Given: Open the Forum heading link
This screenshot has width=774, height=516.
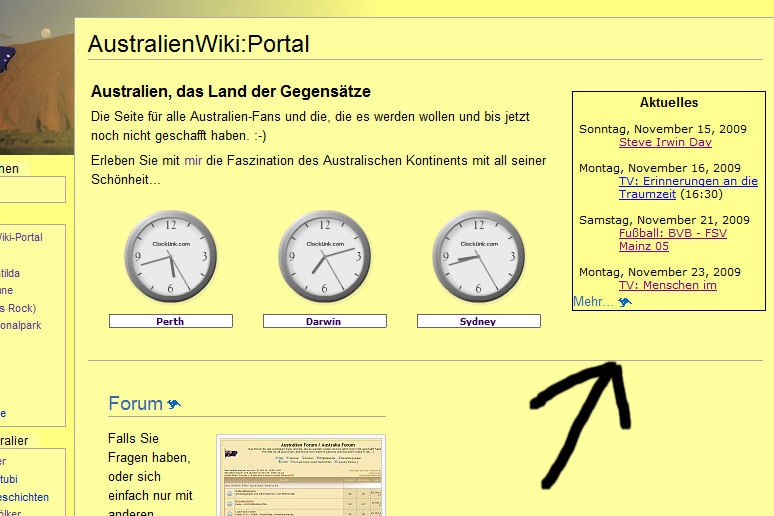Looking at the screenshot, I should (x=135, y=404).
